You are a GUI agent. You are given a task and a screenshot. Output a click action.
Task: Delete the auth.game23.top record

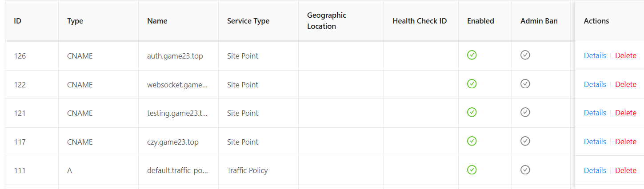(625, 55)
